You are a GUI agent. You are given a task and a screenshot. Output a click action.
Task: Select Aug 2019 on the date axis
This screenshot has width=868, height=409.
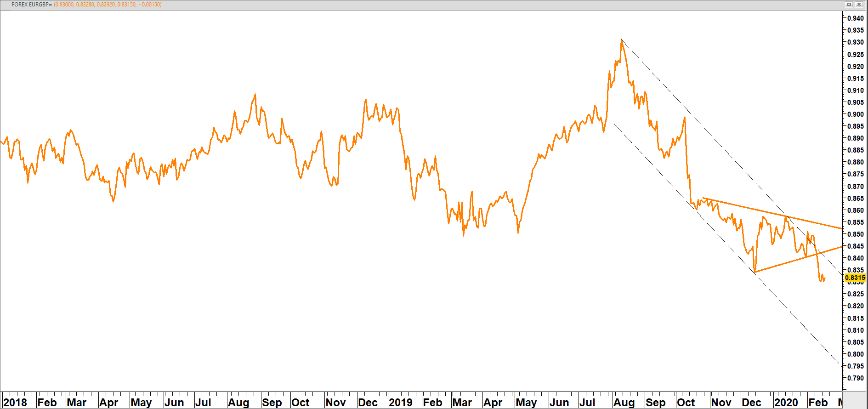click(624, 403)
